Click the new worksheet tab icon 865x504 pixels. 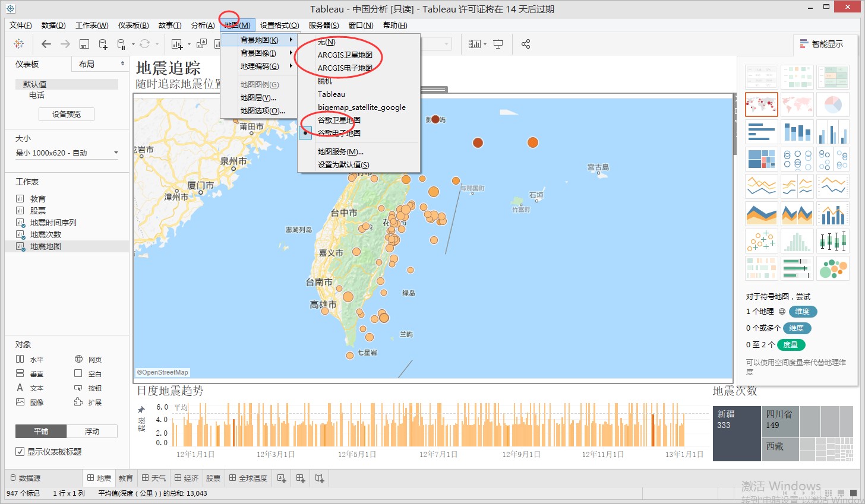coord(282,478)
